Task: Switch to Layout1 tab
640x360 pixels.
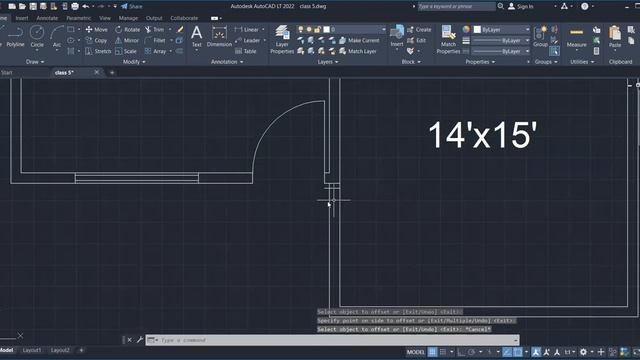Action: point(32,350)
